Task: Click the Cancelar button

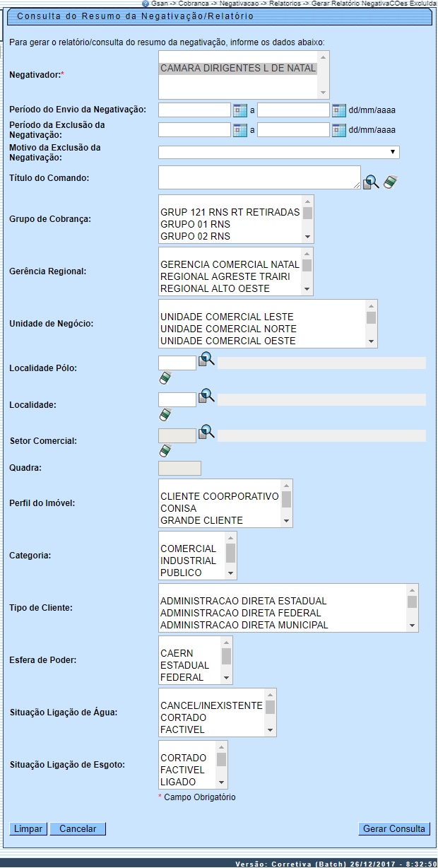Action: (82, 829)
